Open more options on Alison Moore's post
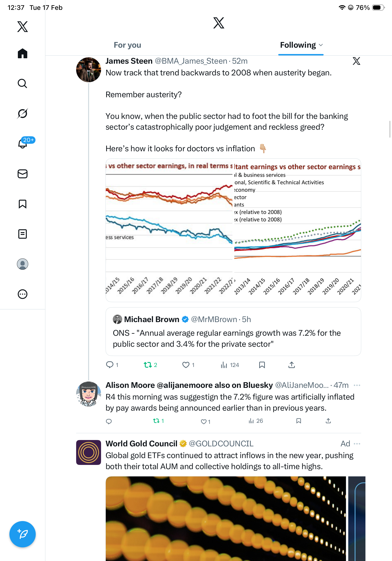The height and width of the screenshot is (561, 392). (x=357, y=385)
